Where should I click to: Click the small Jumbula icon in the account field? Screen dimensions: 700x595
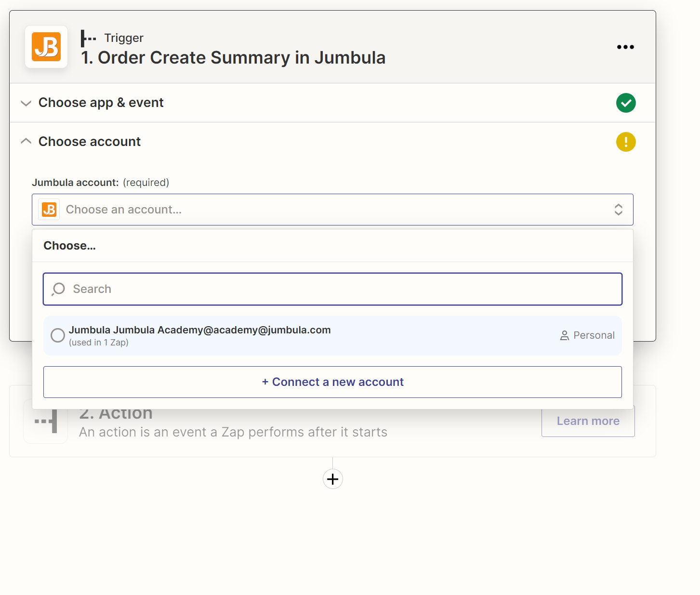[49, 210]
